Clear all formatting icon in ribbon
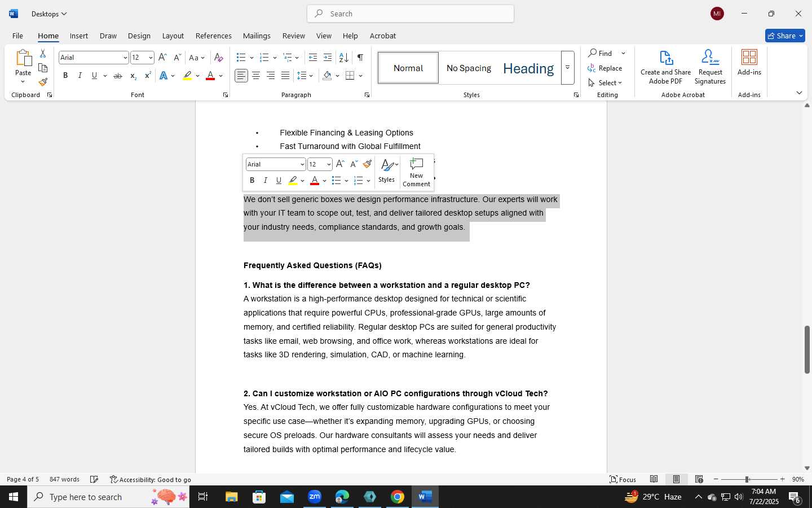Viewport: 812px width, 508px height. coord(219,57)
